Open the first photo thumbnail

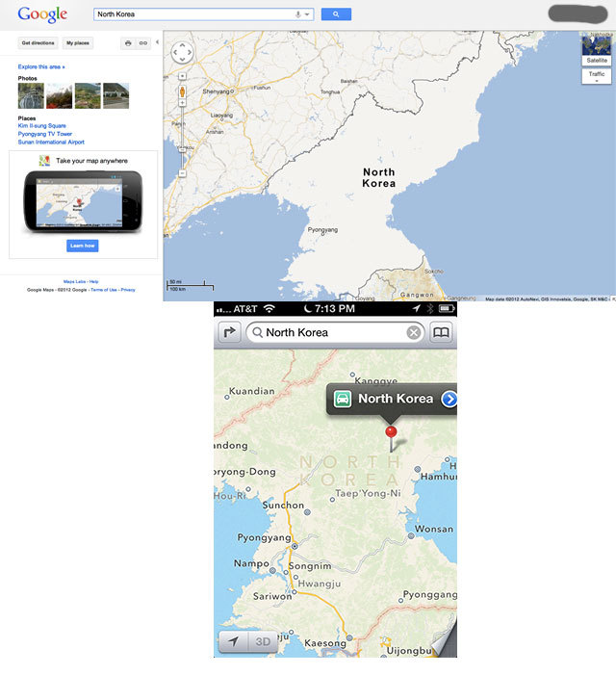click(x=31, y=95)
